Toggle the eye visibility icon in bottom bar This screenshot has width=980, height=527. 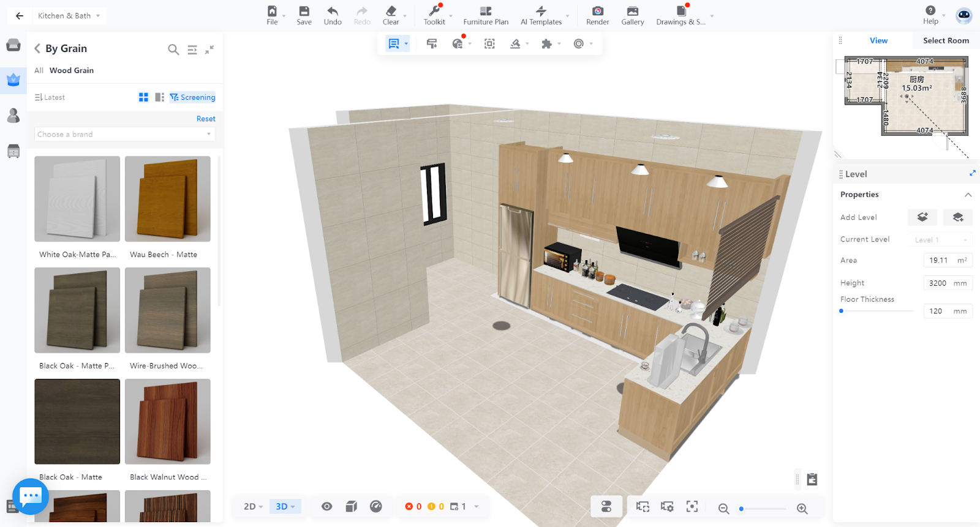pos(327,506)
